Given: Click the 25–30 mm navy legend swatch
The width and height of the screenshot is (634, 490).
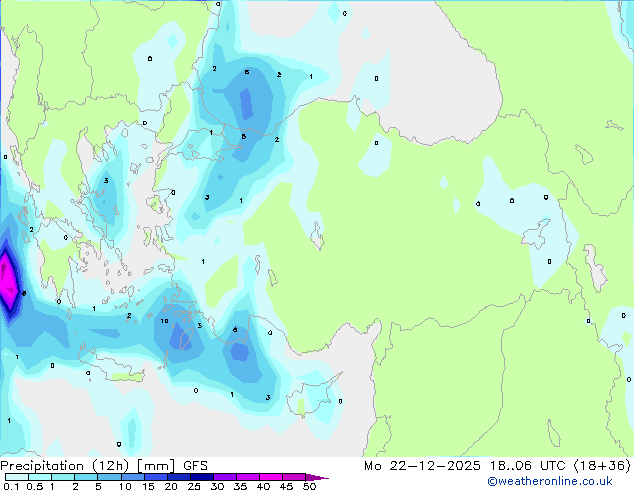Looking at the screenshot, I should point(202,477).
